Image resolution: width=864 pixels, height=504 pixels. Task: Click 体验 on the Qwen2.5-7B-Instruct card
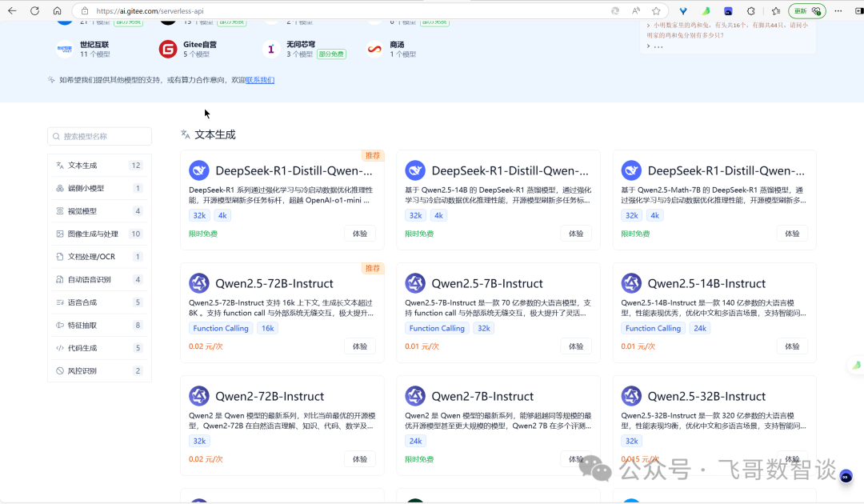[576, 346]
